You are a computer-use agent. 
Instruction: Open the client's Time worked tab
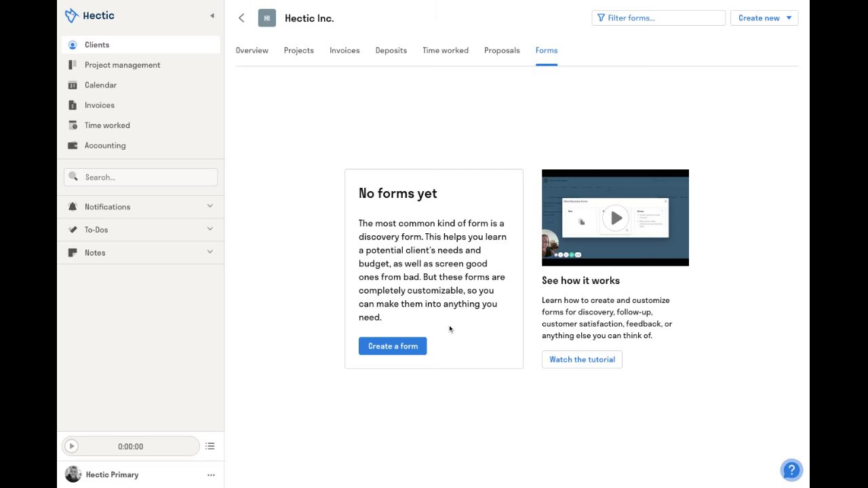446,51
